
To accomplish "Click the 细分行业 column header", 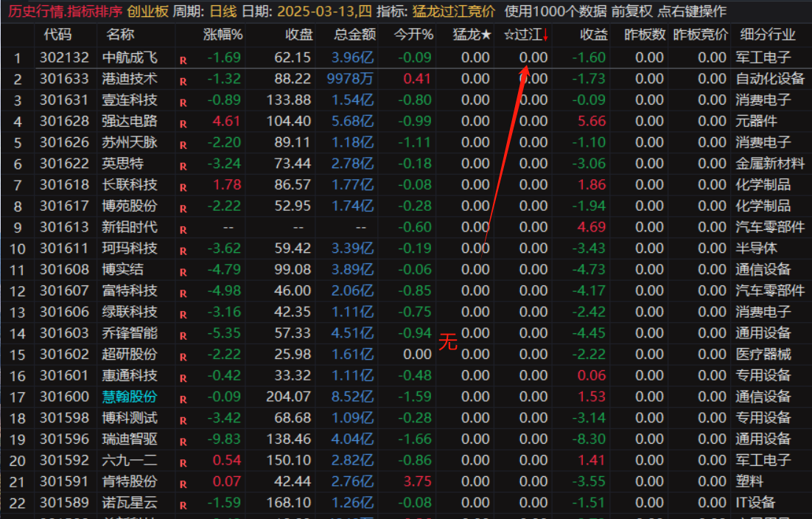I will point(767,35).
